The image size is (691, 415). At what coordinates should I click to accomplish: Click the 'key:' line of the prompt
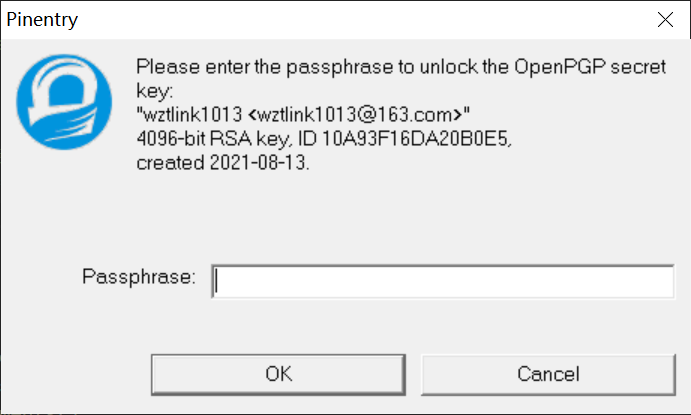tap(155, 92)
